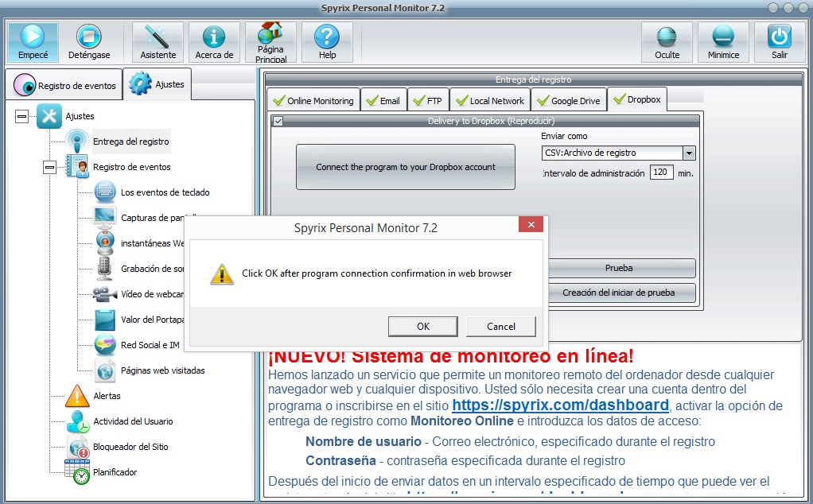
Task: Open the Asistente wizard
Action: point(158,42)
